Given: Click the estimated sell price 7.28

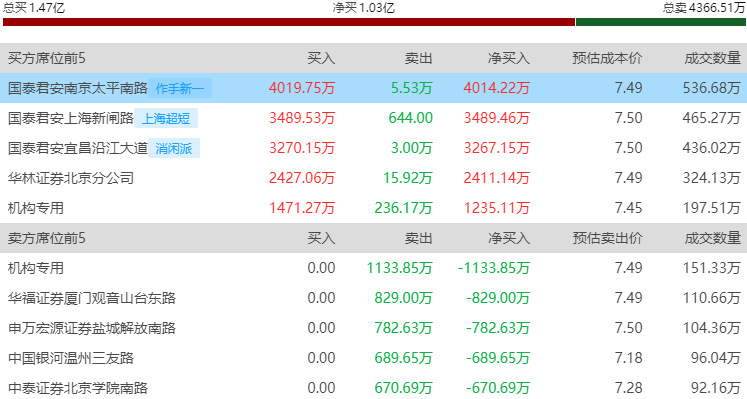Looking at the screenshot, I should [628, 388].
